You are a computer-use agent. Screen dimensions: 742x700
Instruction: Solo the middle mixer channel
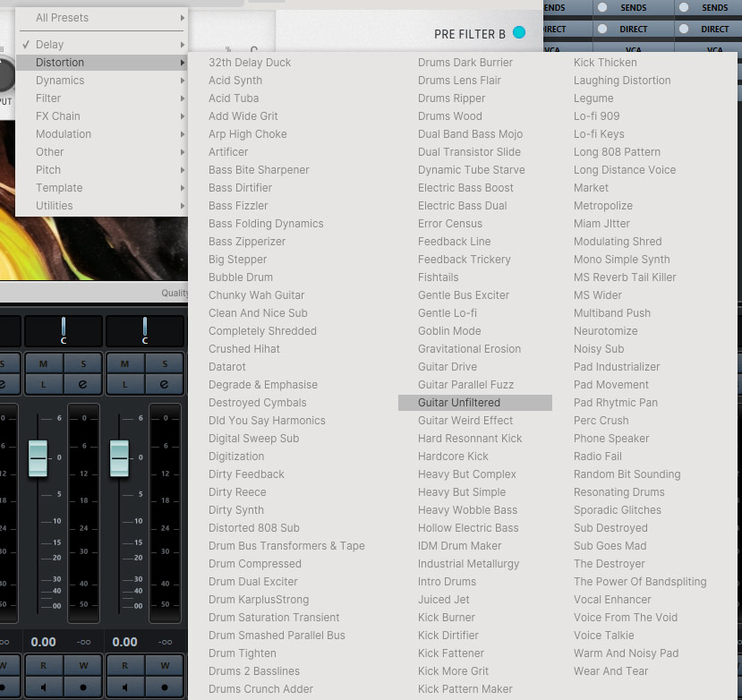coord(82,363)
